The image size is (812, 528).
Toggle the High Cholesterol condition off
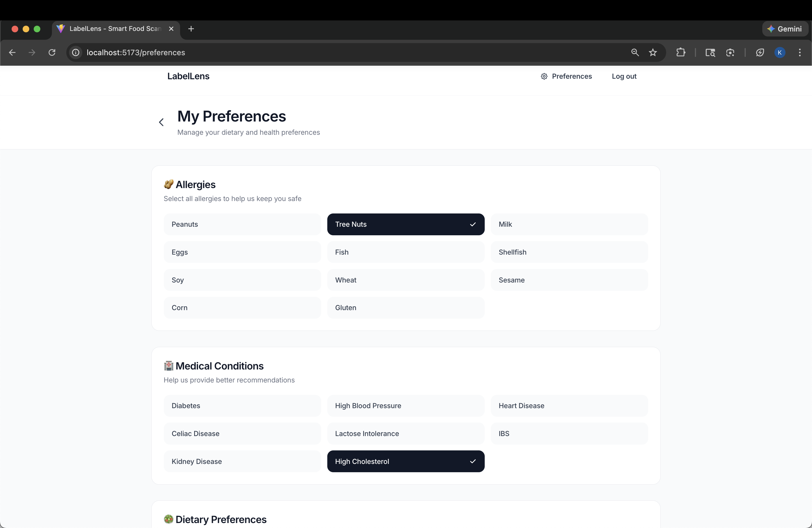(x=405, y=461)
